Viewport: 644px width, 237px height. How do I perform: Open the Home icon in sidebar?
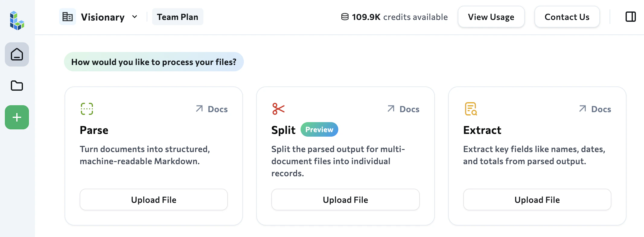[x=17, y=54]
